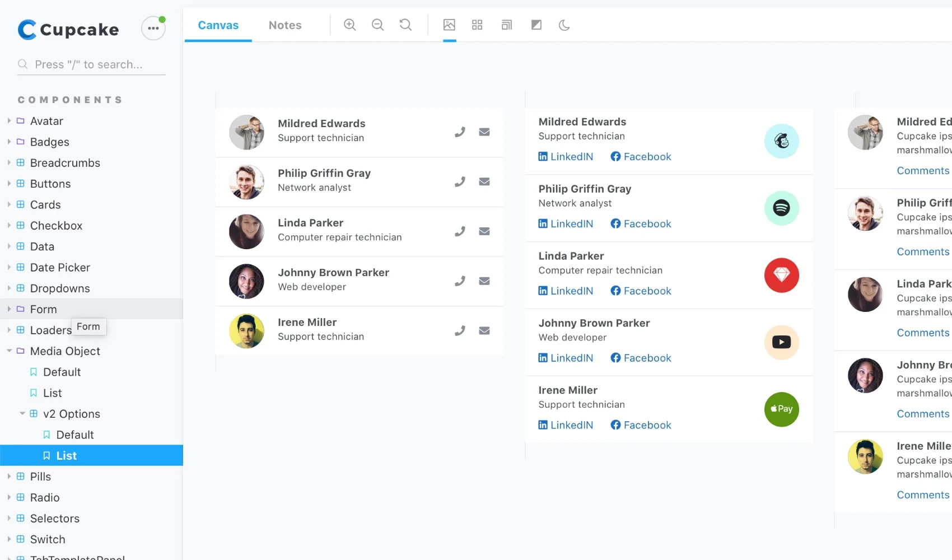Select the Canvas tab
Screen dimensions: 952x560
(218, 25)
